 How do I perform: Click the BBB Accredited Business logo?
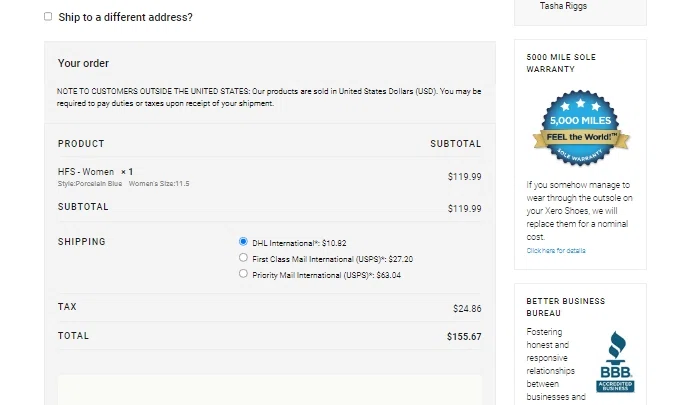click(x=615, y=361)
